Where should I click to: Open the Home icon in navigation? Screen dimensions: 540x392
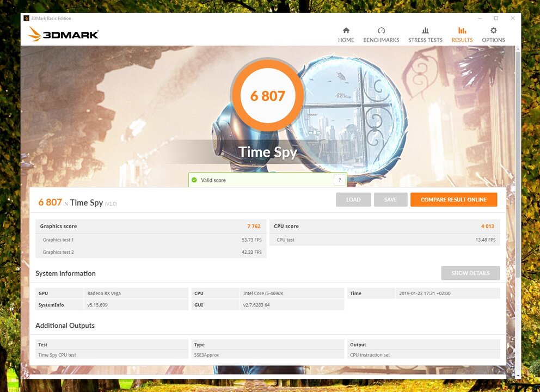pos(346,30)
